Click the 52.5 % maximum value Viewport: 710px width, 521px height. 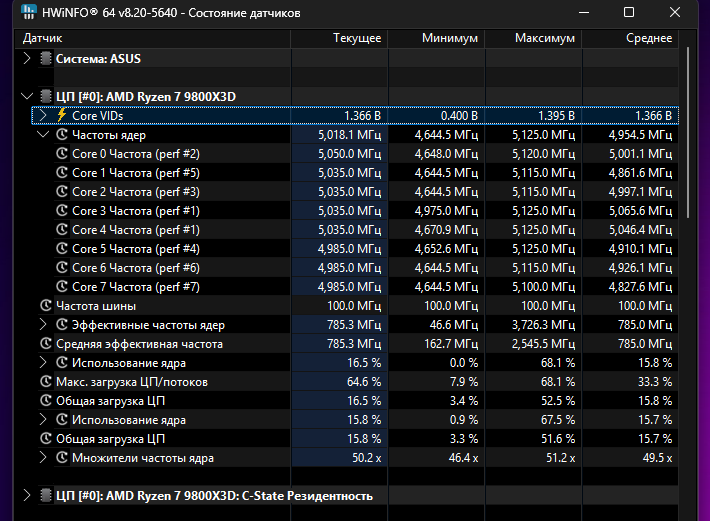pos(558,401)
